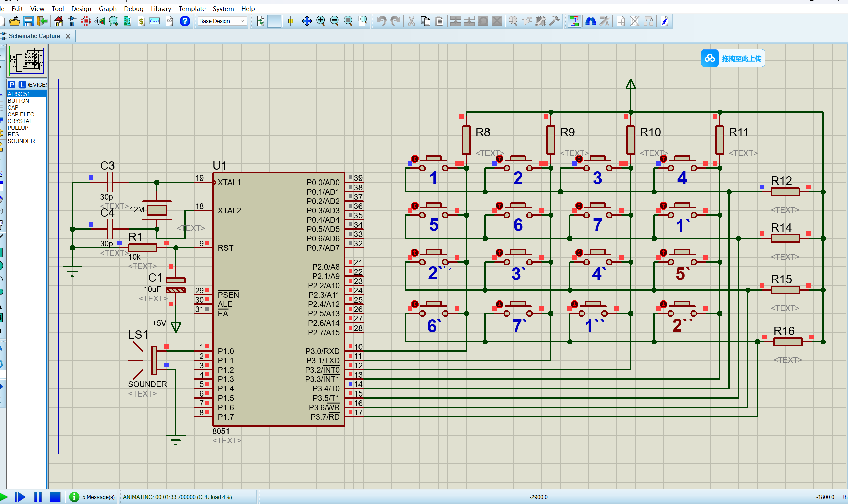Center the view with the blue arrows icon
Screen dimensions: 848x504
pyautogui.click(x=307, y=21)
